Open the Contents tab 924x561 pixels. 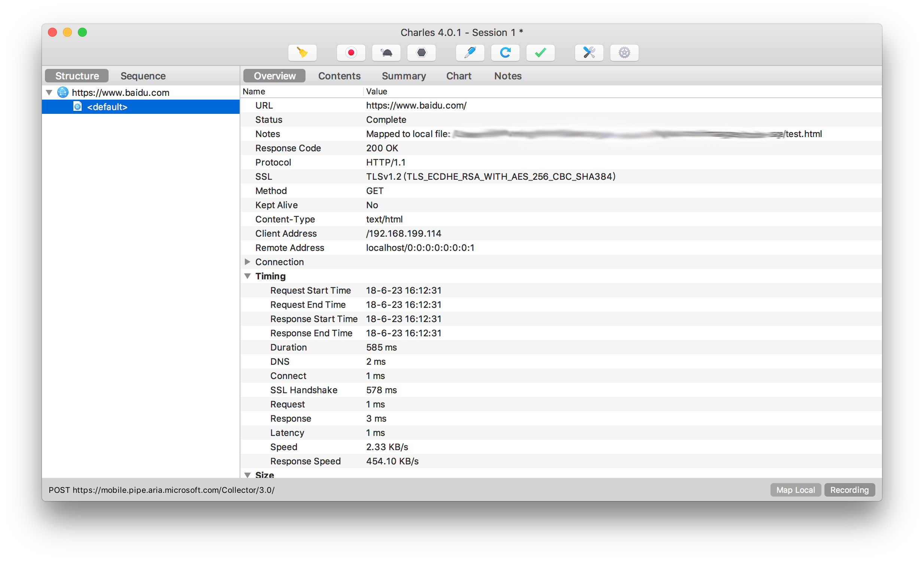pyautogui.click(x=339, y=76)
